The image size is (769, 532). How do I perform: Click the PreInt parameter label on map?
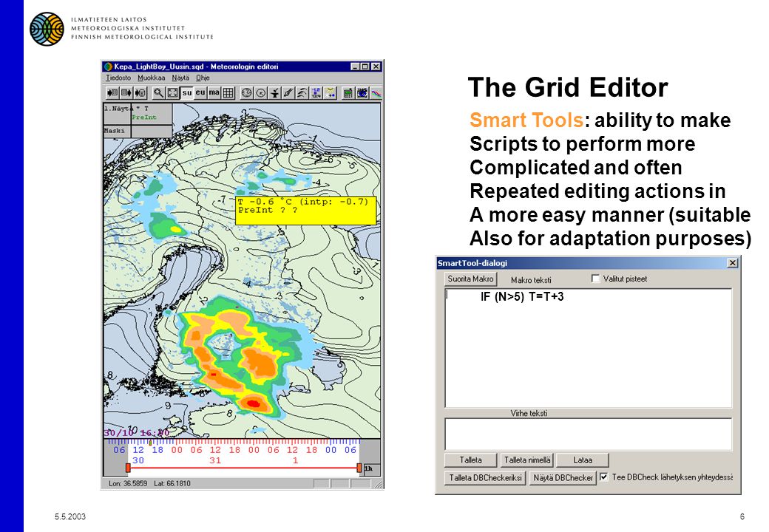pos(143,117)
